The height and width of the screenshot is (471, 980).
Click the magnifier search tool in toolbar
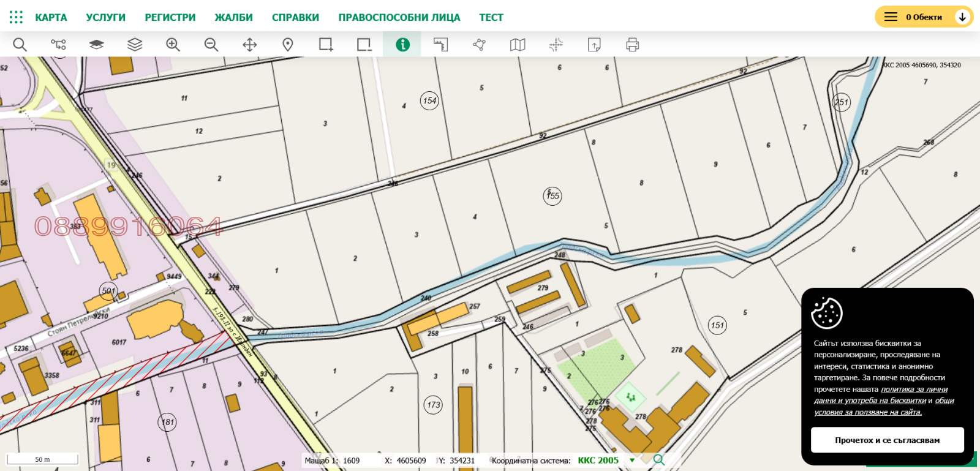tap(20, 45)
